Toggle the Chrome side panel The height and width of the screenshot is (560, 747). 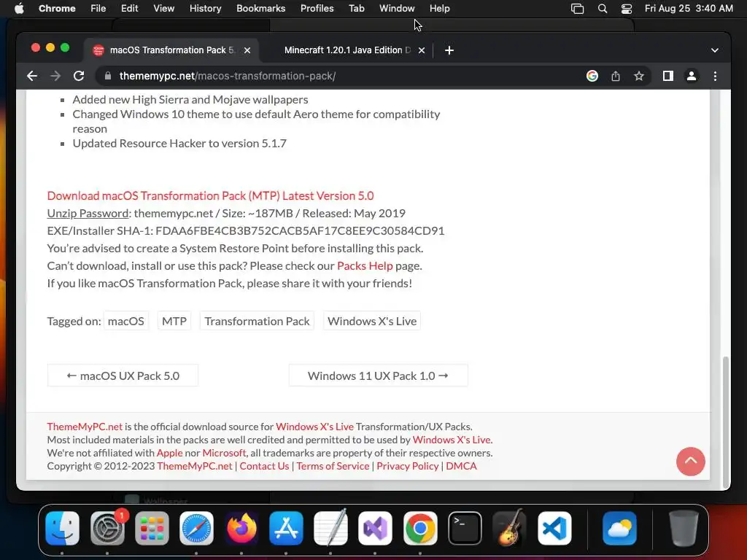click(668, 76)
